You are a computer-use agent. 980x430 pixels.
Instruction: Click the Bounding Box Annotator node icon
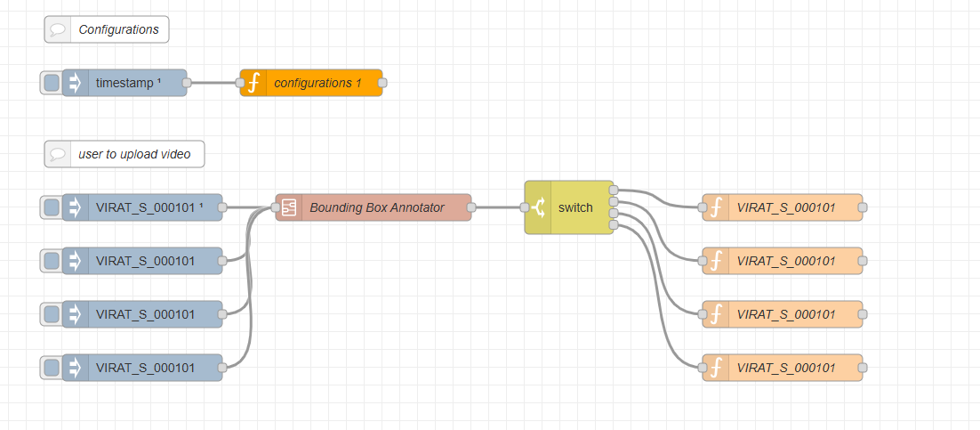point(289,207)
